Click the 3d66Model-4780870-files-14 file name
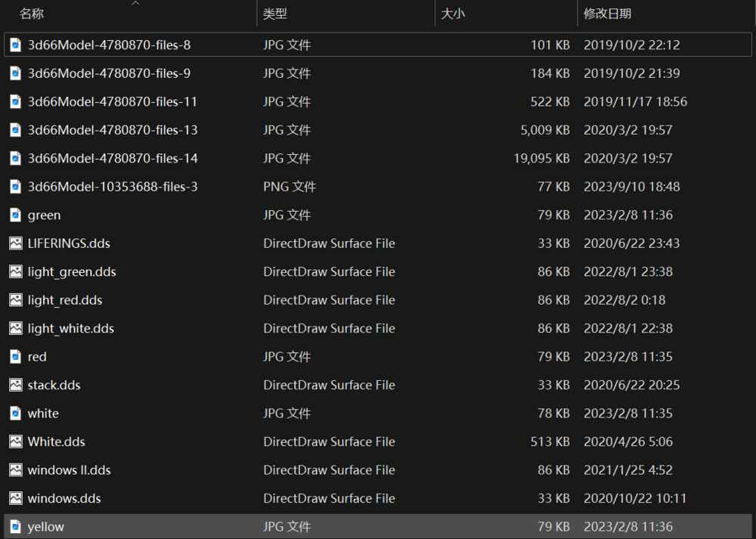Screen dimensions: 756x539 click(x=113, y=159)
